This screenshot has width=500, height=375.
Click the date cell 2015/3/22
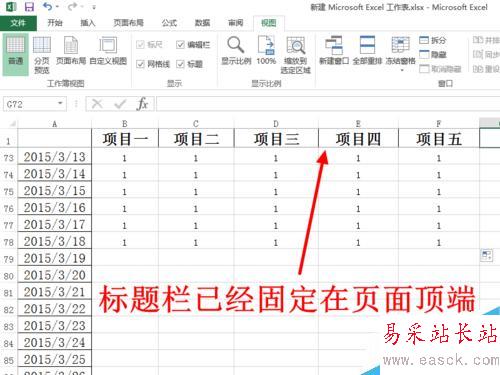[x=55, y=309]
